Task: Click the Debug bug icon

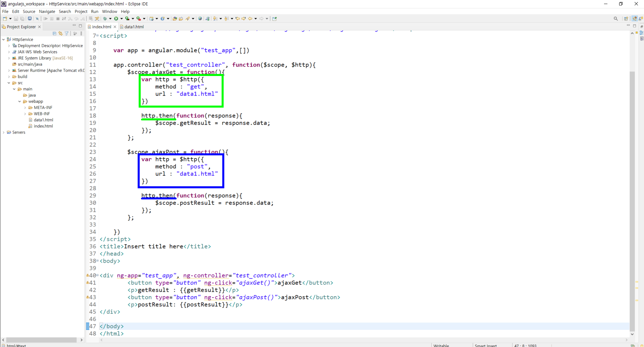Action: pos(105,19)
